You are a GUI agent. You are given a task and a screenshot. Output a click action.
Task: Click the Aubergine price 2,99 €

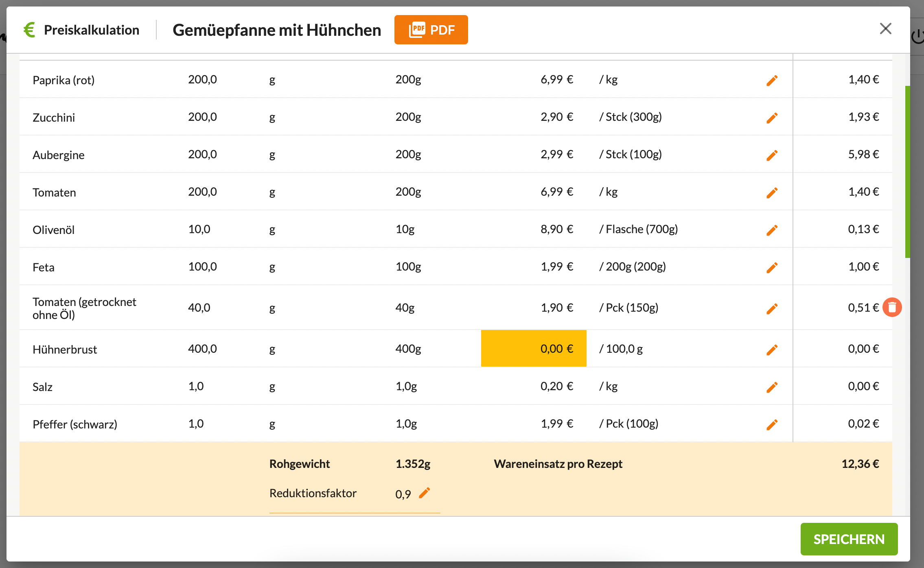tap(557, 154)
